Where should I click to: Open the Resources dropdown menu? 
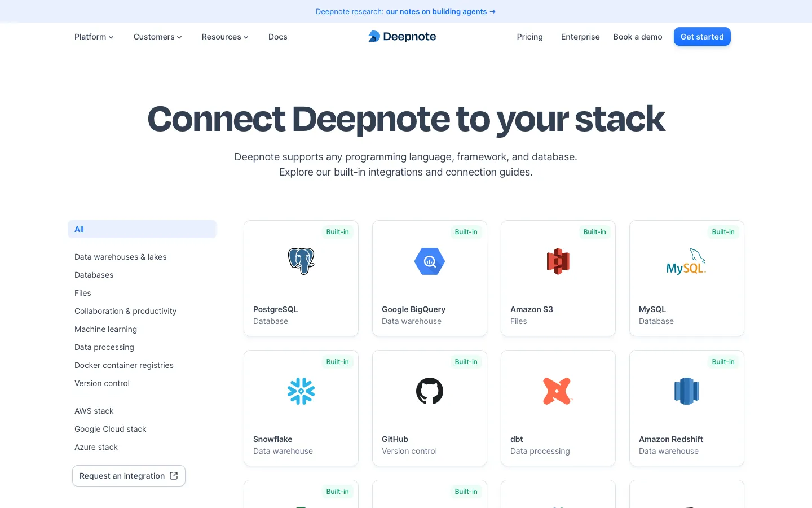coord(225,37)
